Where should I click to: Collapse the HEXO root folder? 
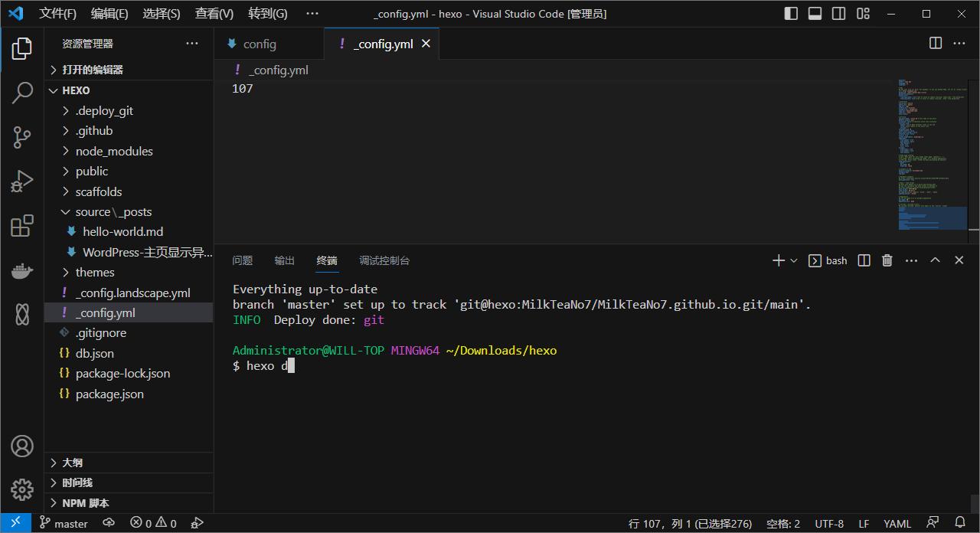point(129,90)
